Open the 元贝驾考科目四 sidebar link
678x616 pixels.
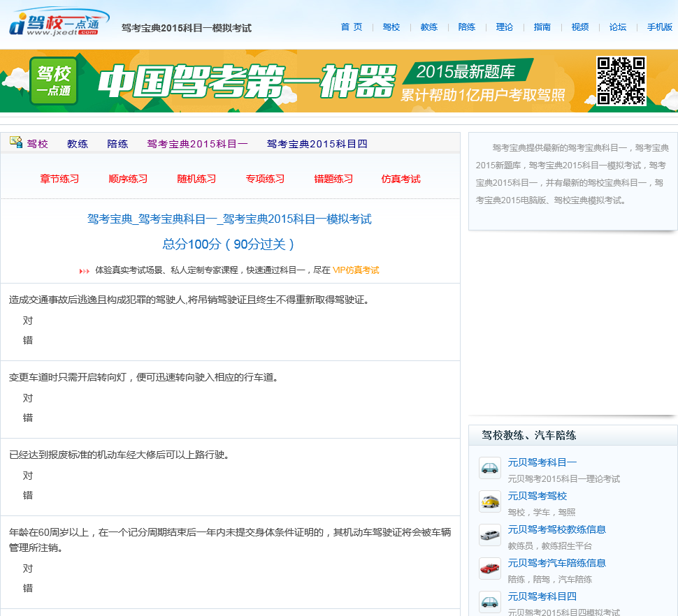tap(542, 596)
